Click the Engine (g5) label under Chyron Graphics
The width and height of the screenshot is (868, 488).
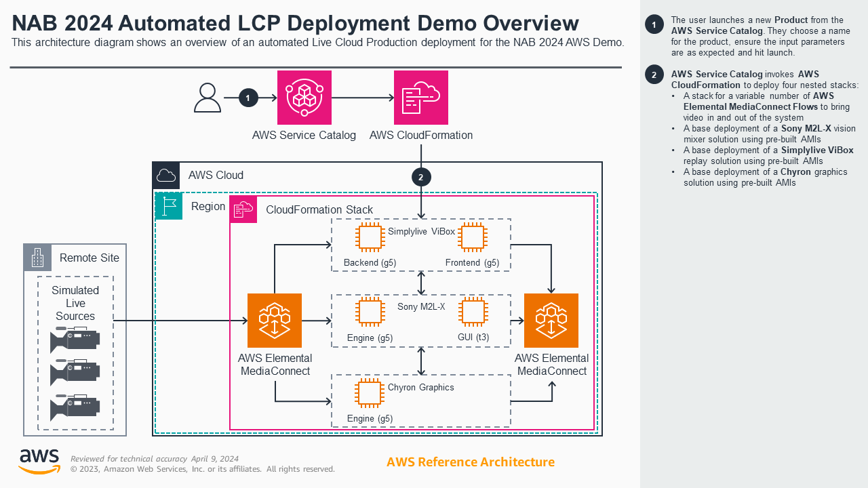coord(370,418)
